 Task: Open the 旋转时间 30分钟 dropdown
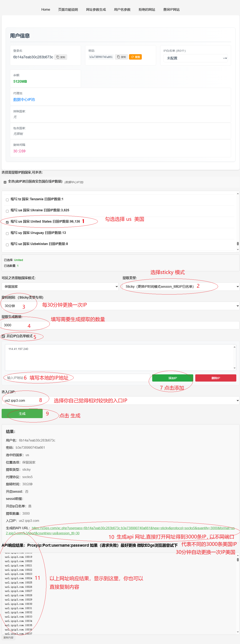coord(120,306)
